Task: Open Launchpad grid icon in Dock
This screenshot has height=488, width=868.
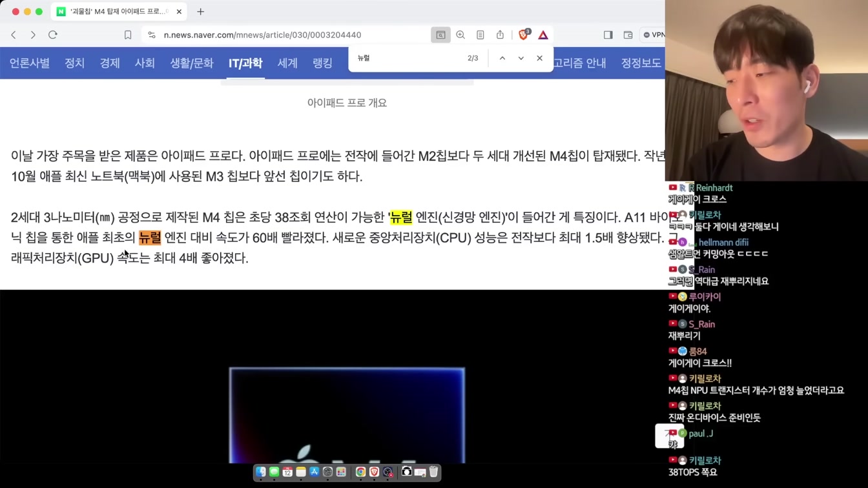Action: click(x=341, y=472)
